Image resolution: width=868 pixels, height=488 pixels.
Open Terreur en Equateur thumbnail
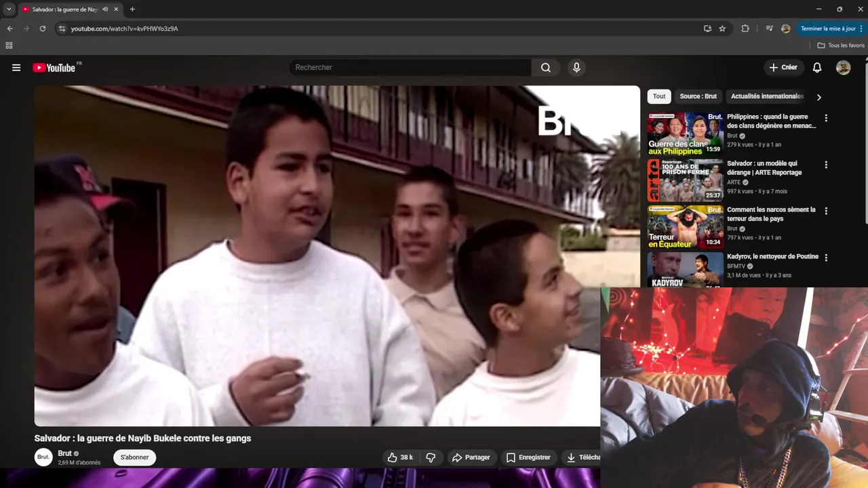(685, 226)
